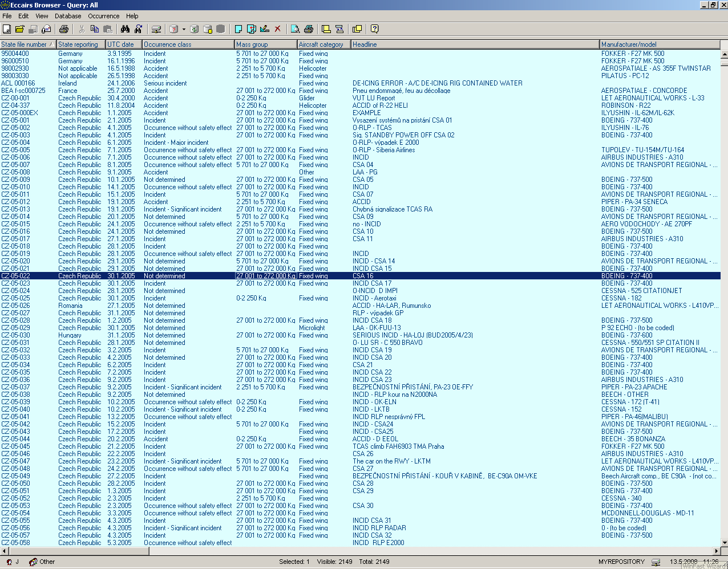Click the horizontal scrollbar right arrow
The image size is (728, 569).
point(716,551)
